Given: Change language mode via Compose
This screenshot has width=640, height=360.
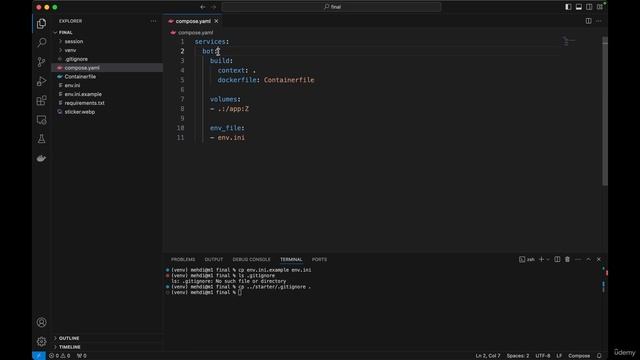Looking at the screenshot, I should (x=579, y=356).
